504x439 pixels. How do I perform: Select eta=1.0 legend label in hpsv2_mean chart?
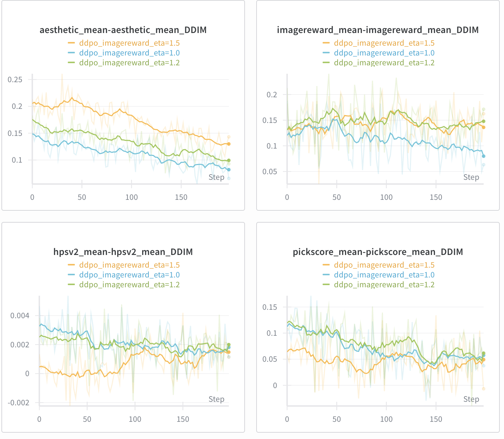[x=129, y=275]
